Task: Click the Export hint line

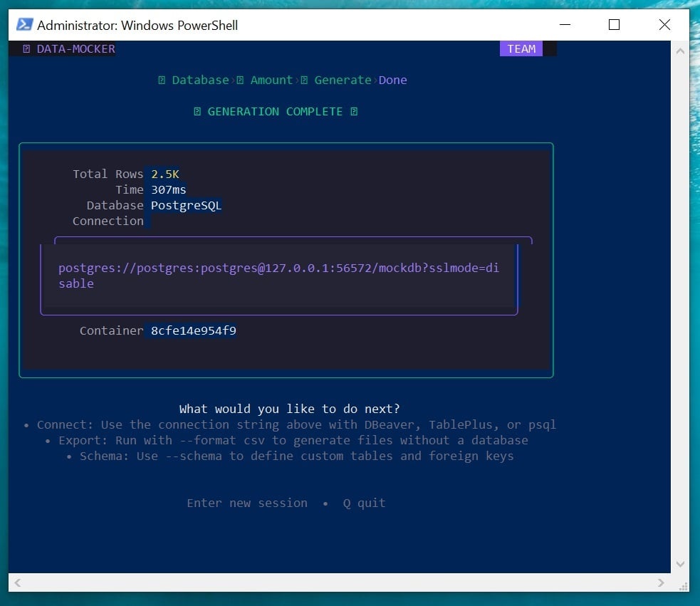Action: pyautogui.click(x=286, y=440)
